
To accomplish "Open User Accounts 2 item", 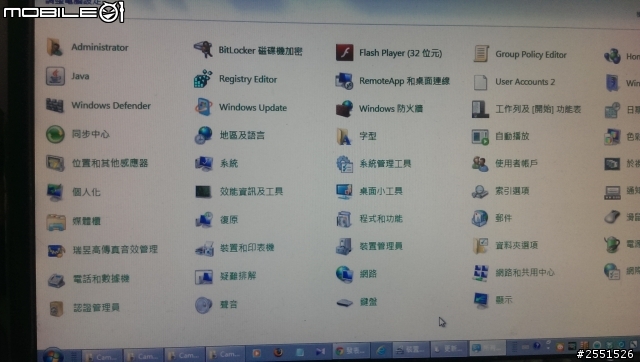I will (514, 82).
